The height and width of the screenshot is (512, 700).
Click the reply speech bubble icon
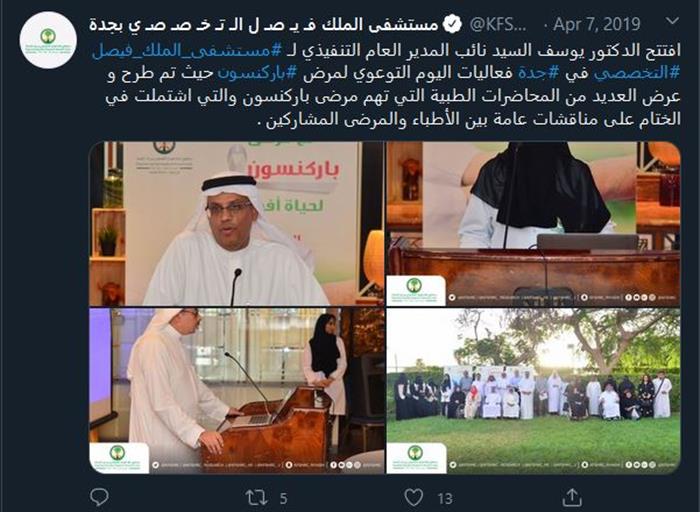point(99,497)
